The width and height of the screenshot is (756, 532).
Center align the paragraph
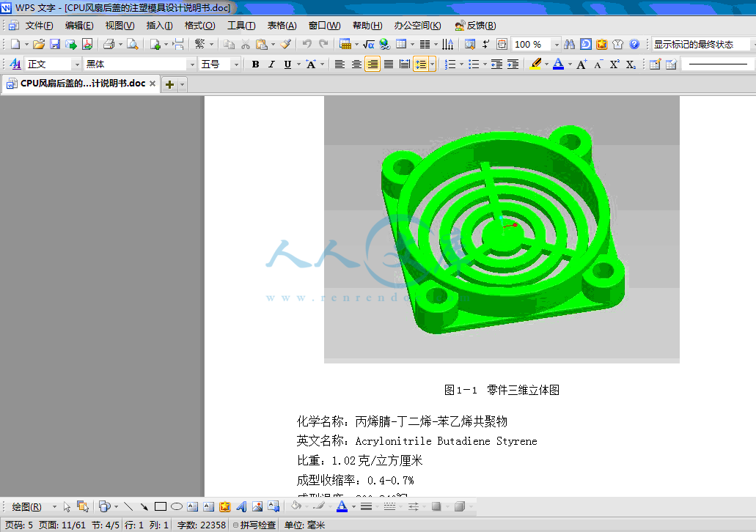click(x=356, y=64)
